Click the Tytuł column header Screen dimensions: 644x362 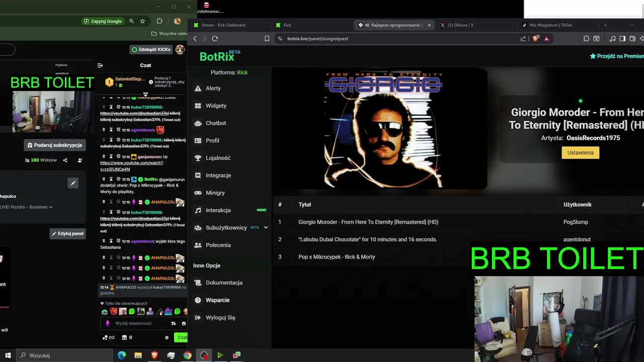tap(304, 205)
